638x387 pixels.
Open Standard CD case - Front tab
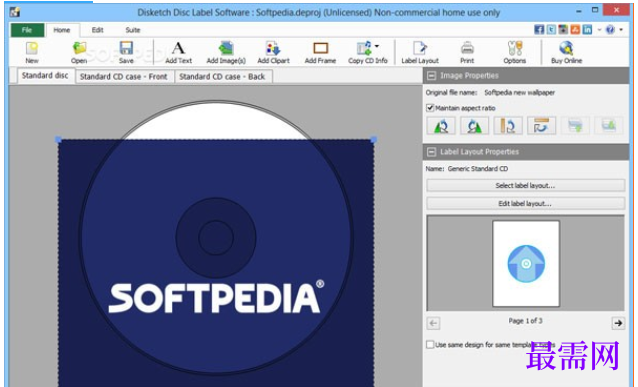[124, 77]
